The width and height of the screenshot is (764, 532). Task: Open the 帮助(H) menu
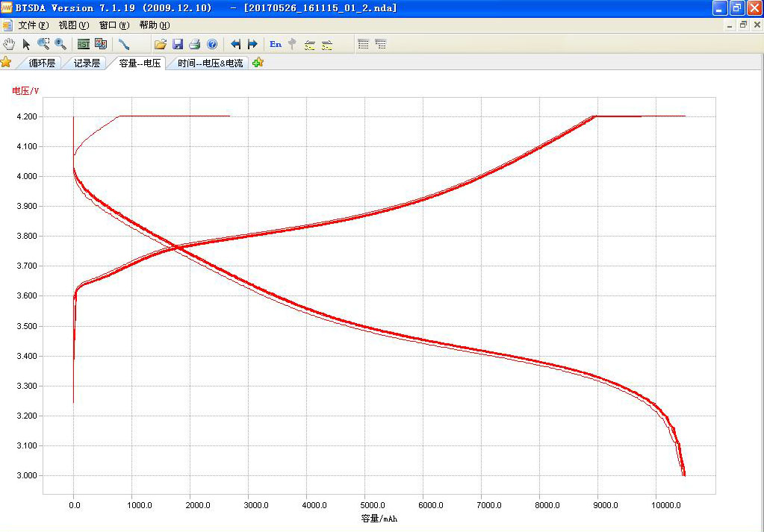[154, 25]
